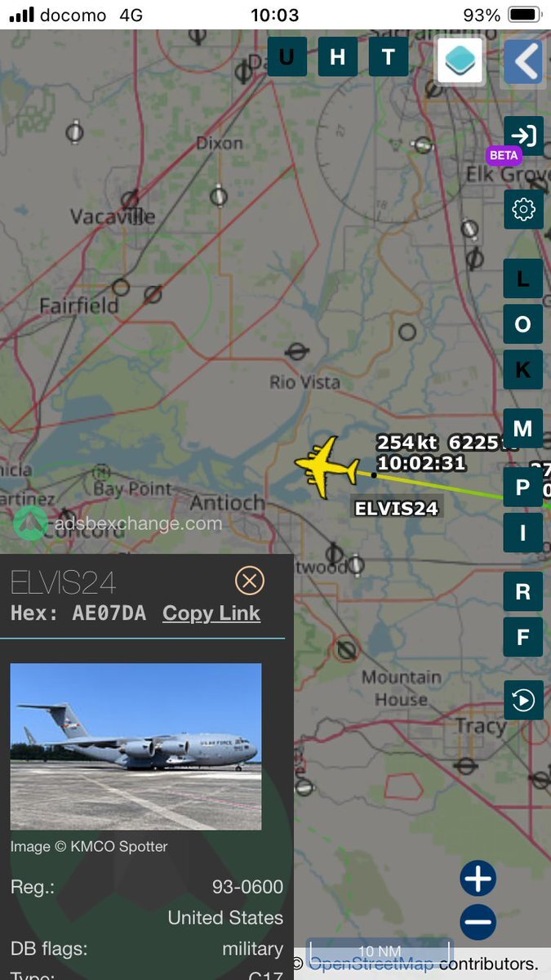Close the ELVIS24 info panel
The width and height of the screenshot is (551, 980).
click(x=250, y=581)
